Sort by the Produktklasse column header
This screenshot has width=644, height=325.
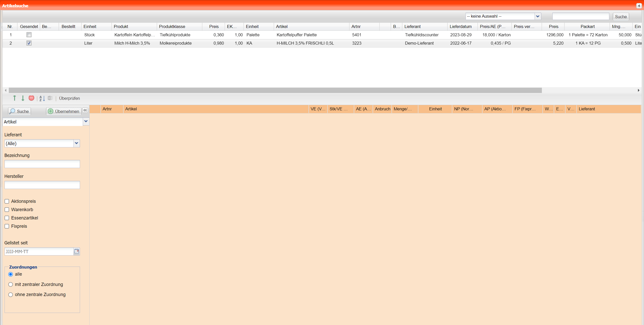[172, 26]
